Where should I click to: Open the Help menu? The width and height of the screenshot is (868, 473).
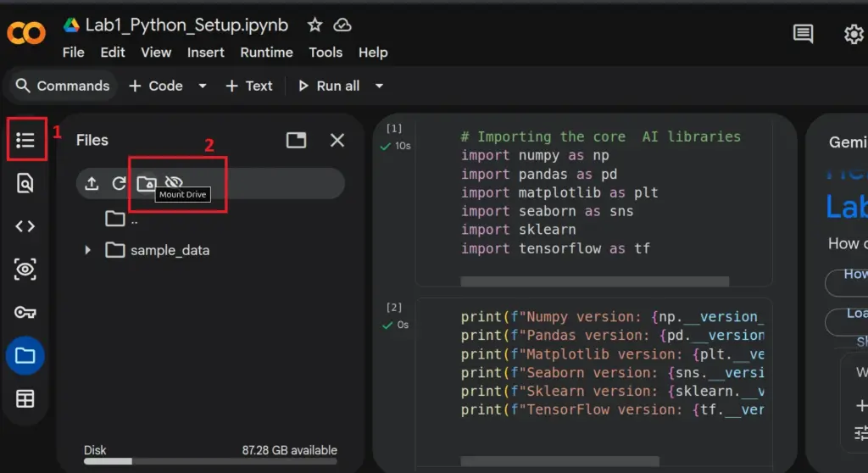coord(373,53)
